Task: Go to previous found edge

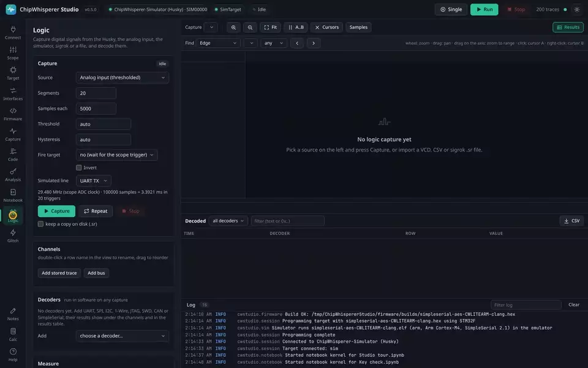Action: pos(297,43)
